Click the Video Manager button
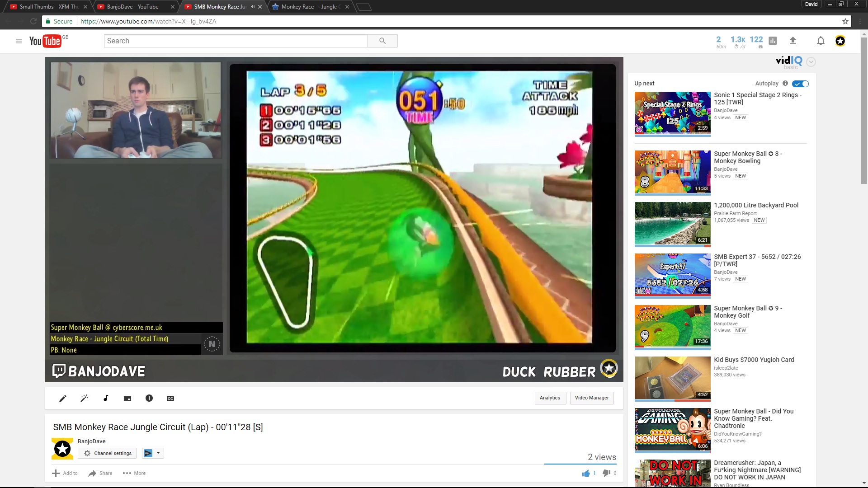 pyautogui.click(x=591, y=398)
